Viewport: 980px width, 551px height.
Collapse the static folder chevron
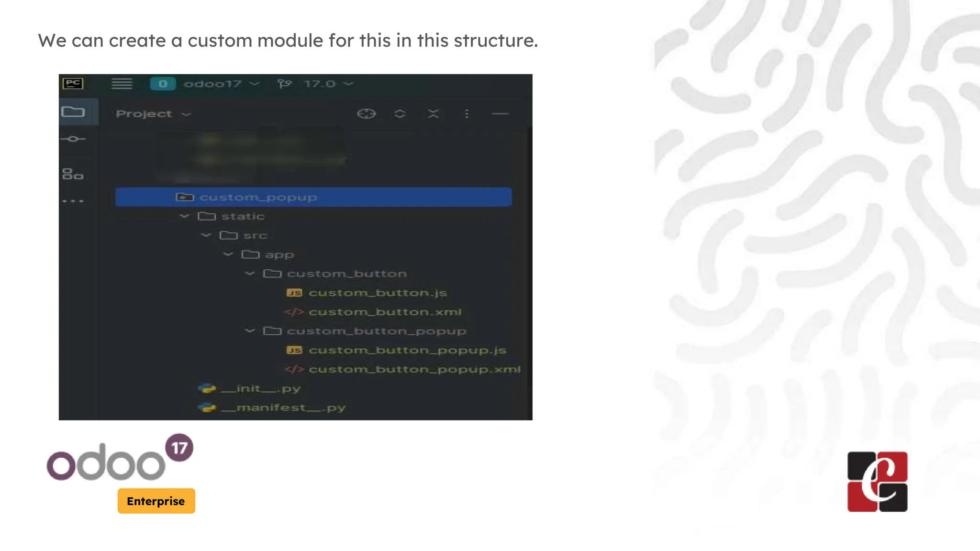[x=184, y=216]
